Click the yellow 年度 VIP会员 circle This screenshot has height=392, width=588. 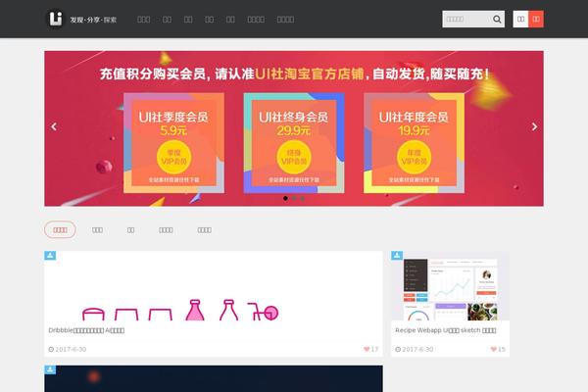click(x=414, y=157)
